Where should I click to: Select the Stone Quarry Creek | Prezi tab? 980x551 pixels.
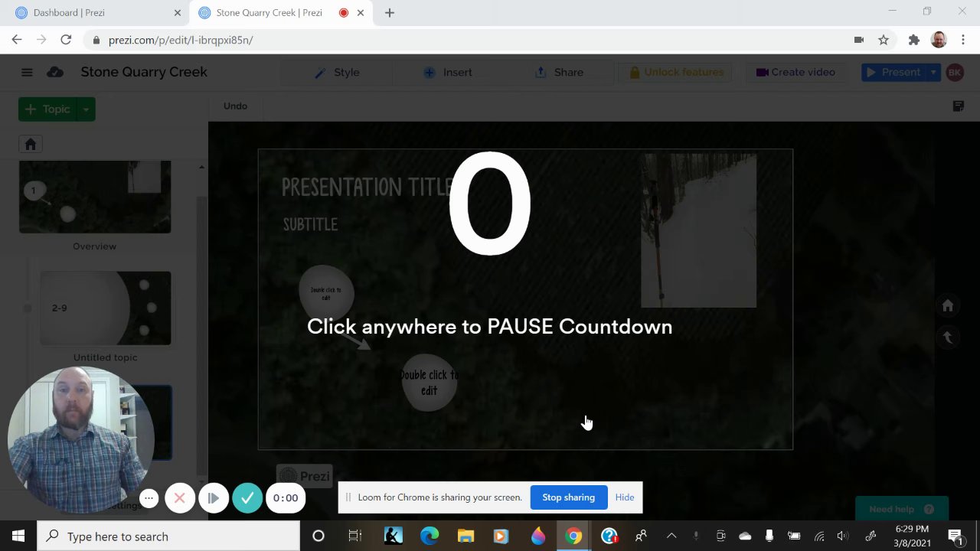click(x=269, y=12)
